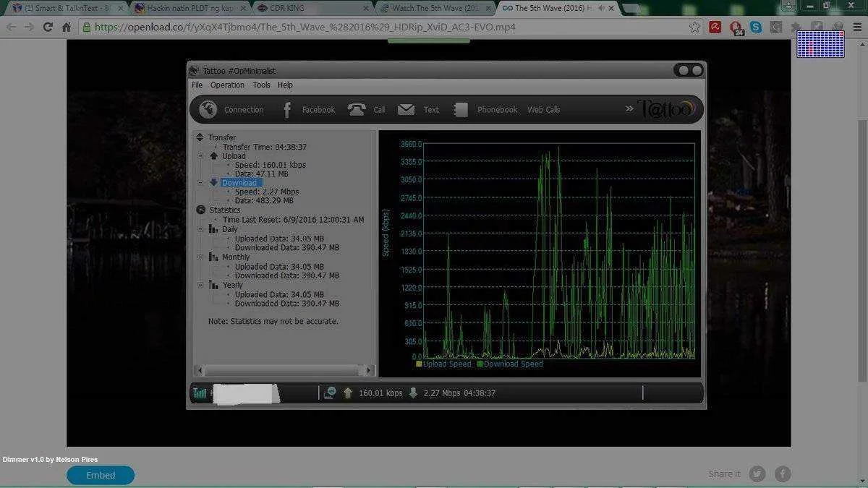Image resolution: width=868 pixels, height=488 pixels.
Task: Switch to the CDR KING tab
Action: [311, 8]
